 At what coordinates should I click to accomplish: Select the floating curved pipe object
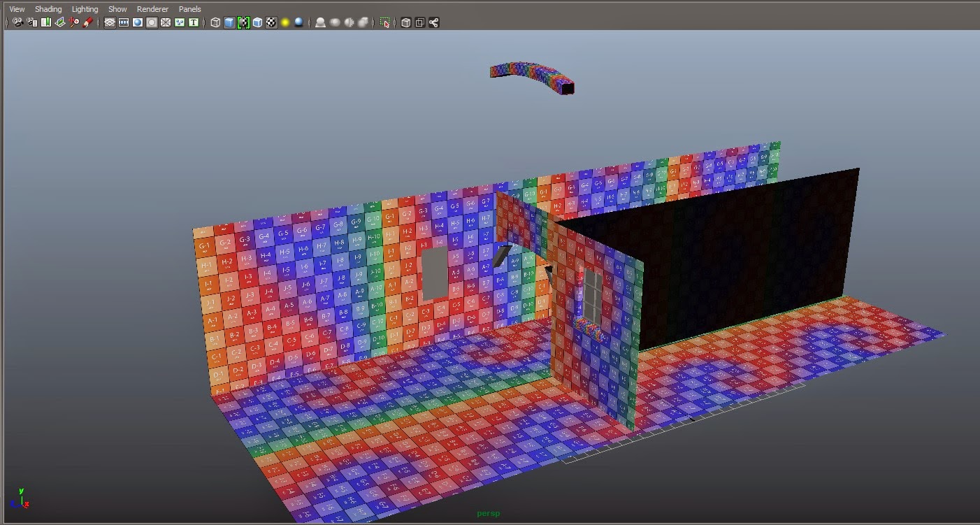coord(533,77)
